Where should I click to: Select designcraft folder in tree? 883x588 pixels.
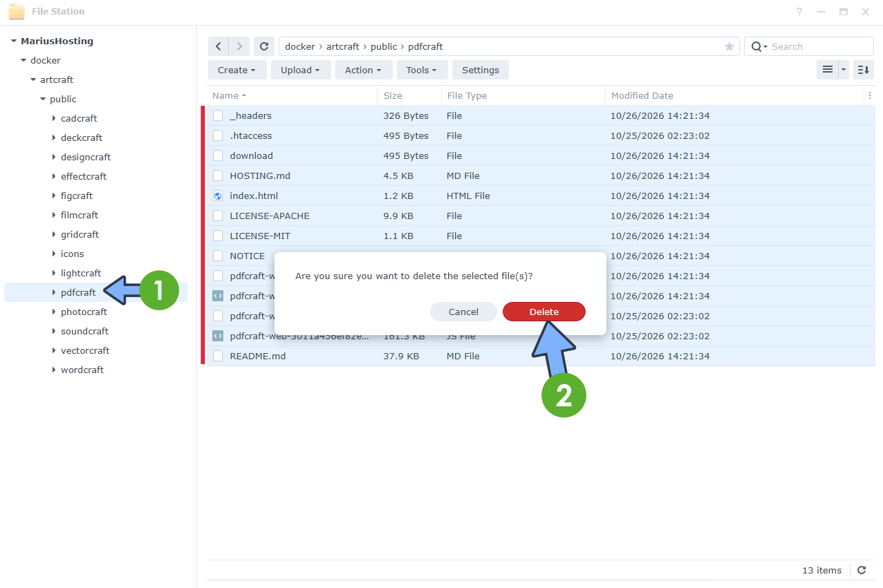tap(86, 157)
